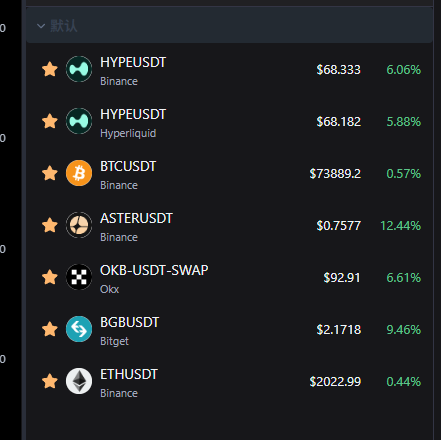The height and width of the screenshot is (440, 441).
Task: Click the OKB coin icon
Action: 79,277
